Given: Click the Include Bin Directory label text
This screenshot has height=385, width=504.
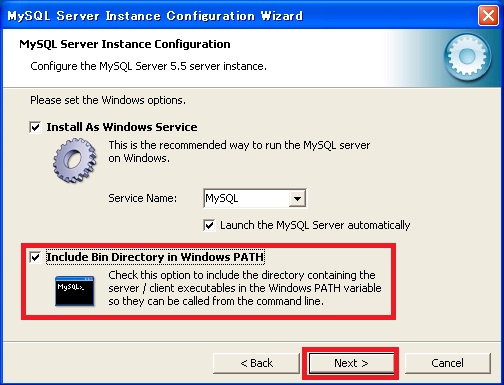Looking at the screenshot, I should pos(155,257).
